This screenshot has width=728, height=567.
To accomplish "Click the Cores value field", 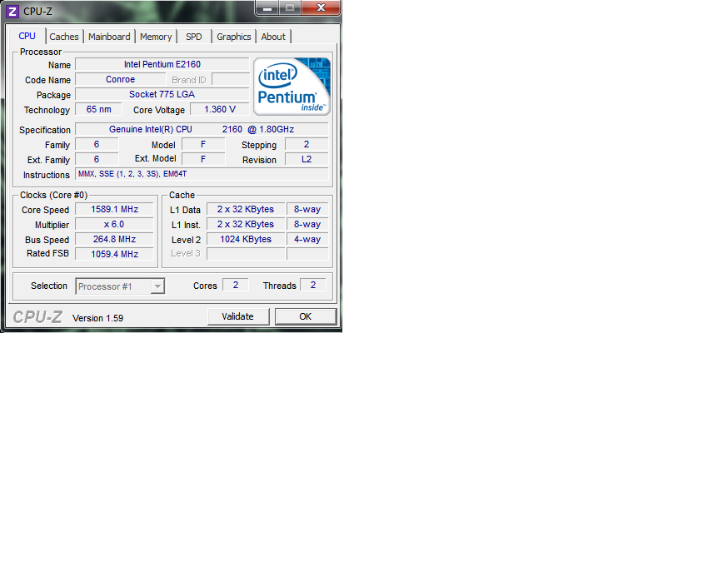I will [x=236, y=285].
